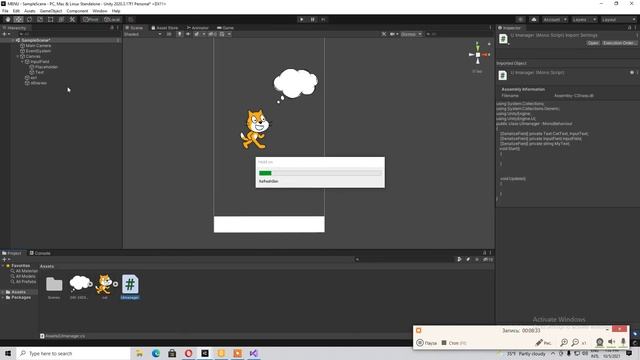Open the custom editor tools icon
Image resolution: width=640 pixels, height=360 pixels.
pyautogui.click(x=72, y=19)
